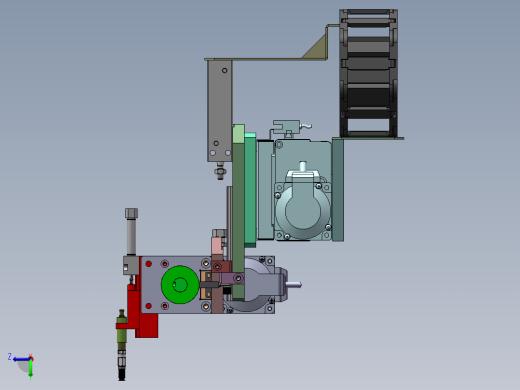Screen dimensions: 520x390
Task: Select the limit sensor above the motor housing
Action: coord(287,128)
